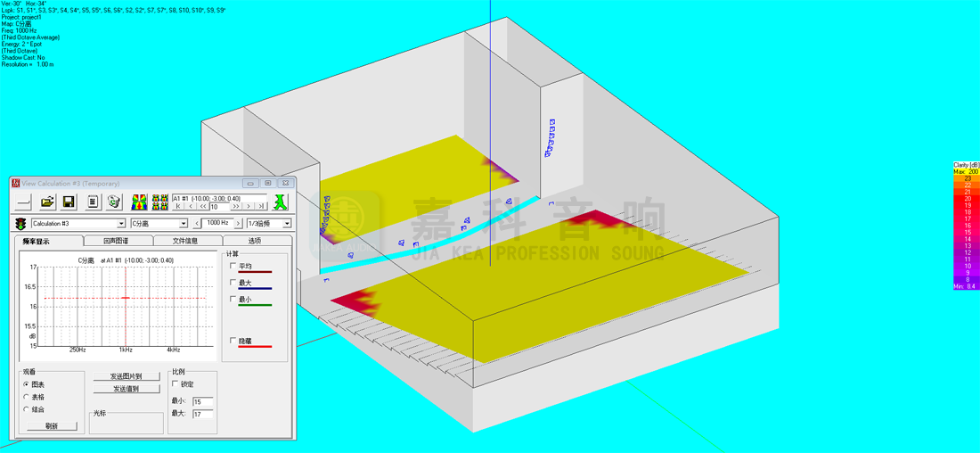This screenshot has width=980, height=453.
Task: Click the floppy disk save icon
Action: tap(69, 202)
